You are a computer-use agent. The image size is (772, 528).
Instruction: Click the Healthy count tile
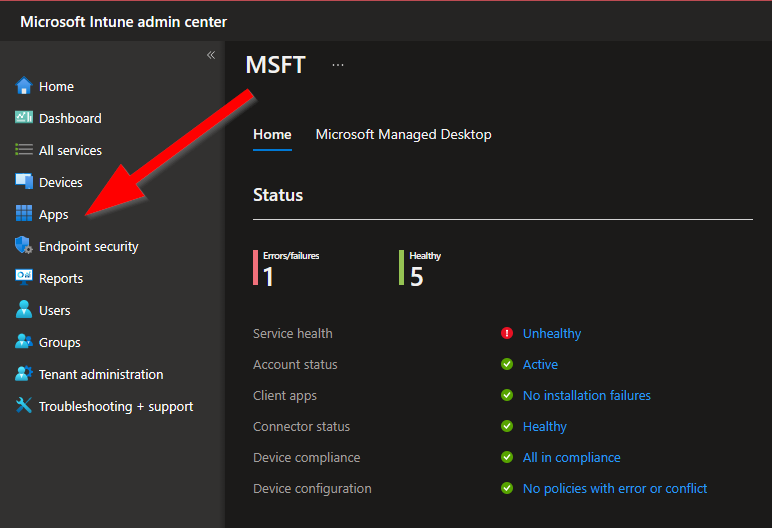click(x=420, y=268)
